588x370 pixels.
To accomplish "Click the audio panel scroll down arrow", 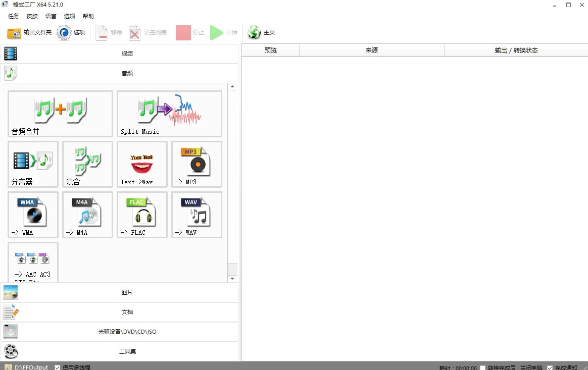I will (x=232, y=279).
